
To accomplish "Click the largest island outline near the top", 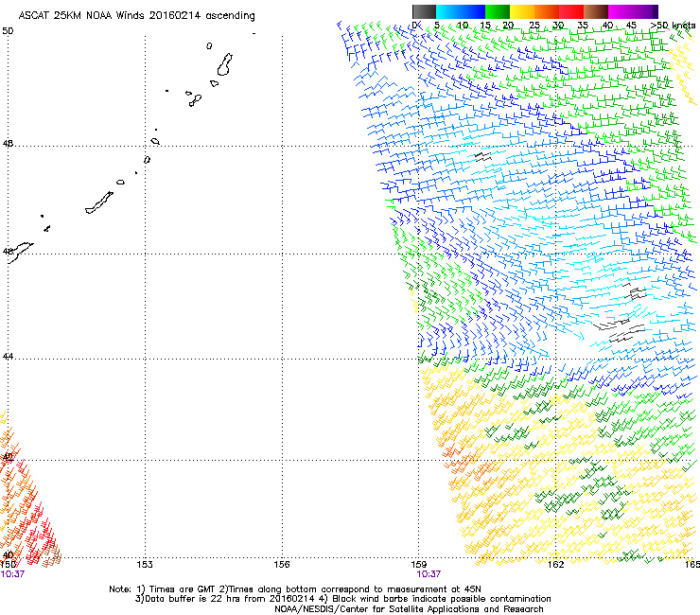I will (225, 64).
